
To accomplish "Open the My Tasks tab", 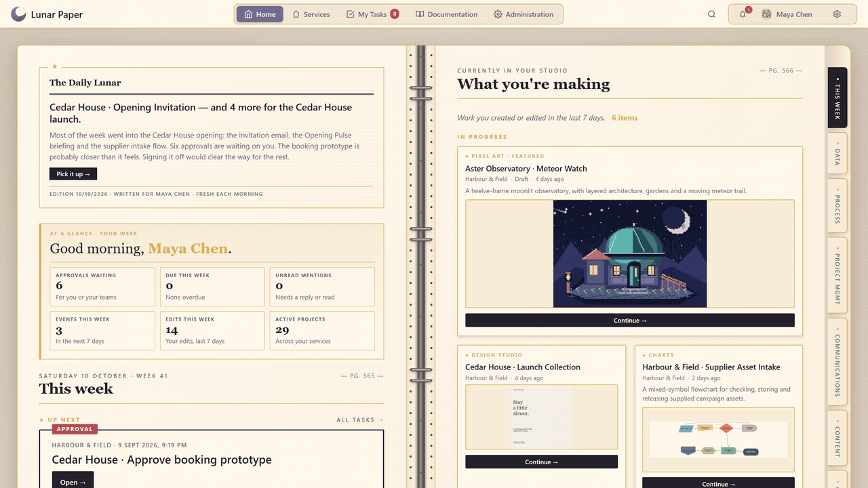I will coord(372,14).
